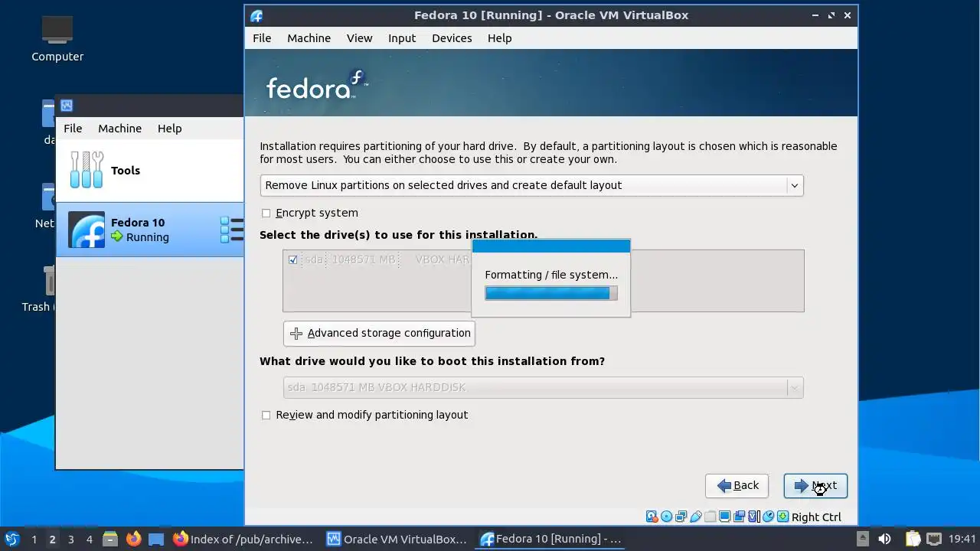Switch to workspace 4
The width and height of the screenshot is (980, 551).
[x=89, y=540]
